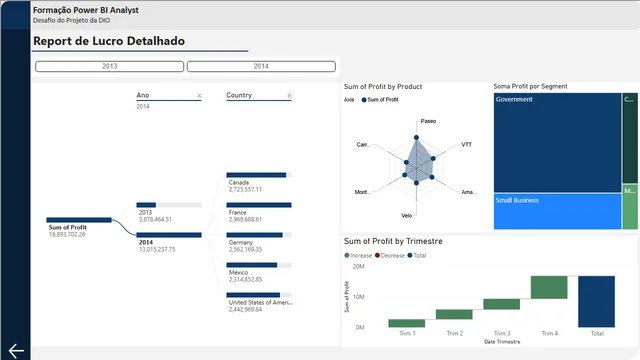Select the Trim 3 waterfall bar
Image resolution: width=640 pixels, height=360 pixels.
click(x=502, y=304)
